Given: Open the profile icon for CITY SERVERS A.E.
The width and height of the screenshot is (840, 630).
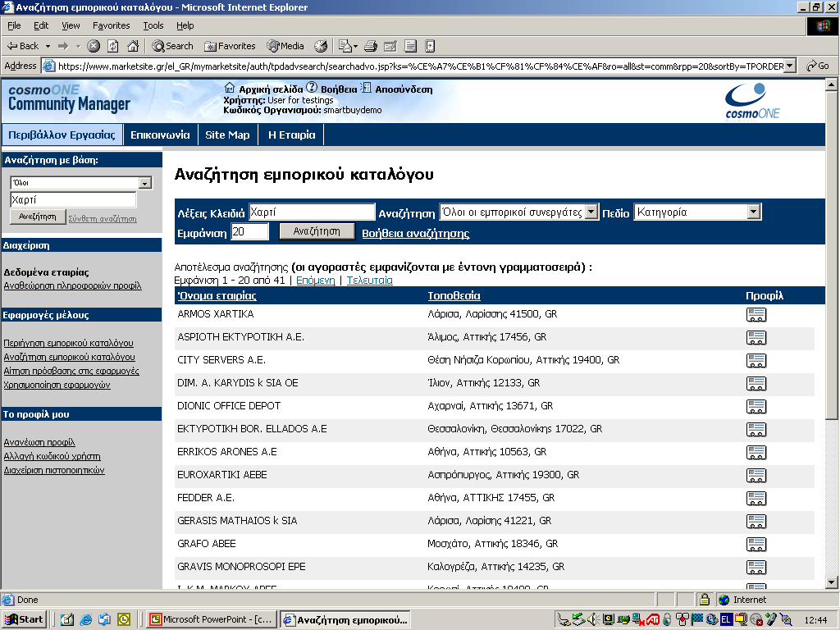Looking at the screenshot, I should pos(756,361).
